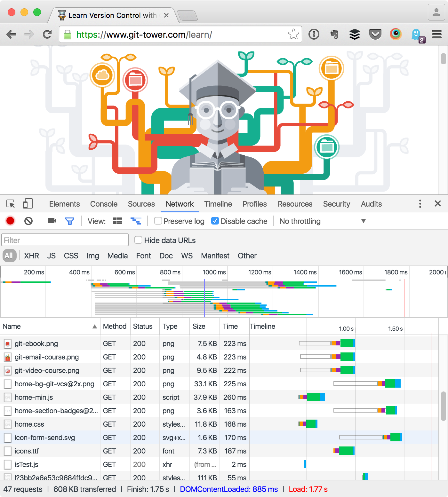Toggle the device toolbar mode
Screen dimensions: 448x497
[28, 203]
